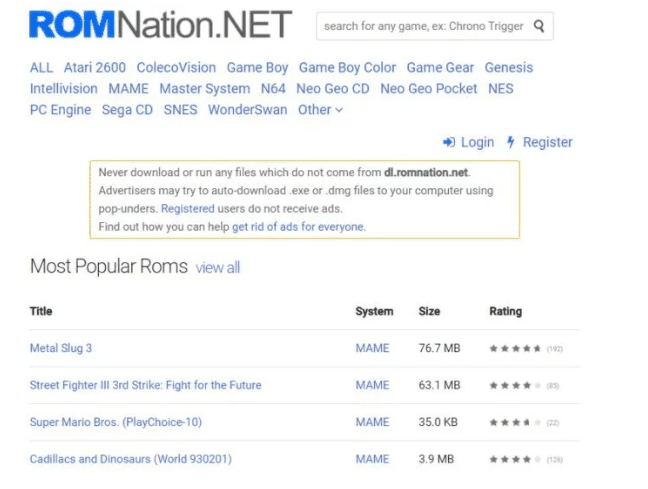
Task: Click Metal Slug 3 star rating
Action: coord(515,349)
